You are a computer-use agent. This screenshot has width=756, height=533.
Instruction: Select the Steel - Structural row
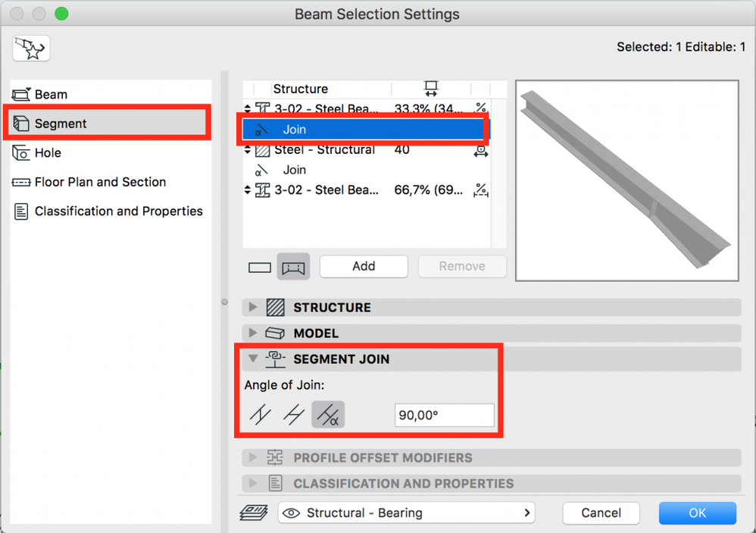point(324,150)
